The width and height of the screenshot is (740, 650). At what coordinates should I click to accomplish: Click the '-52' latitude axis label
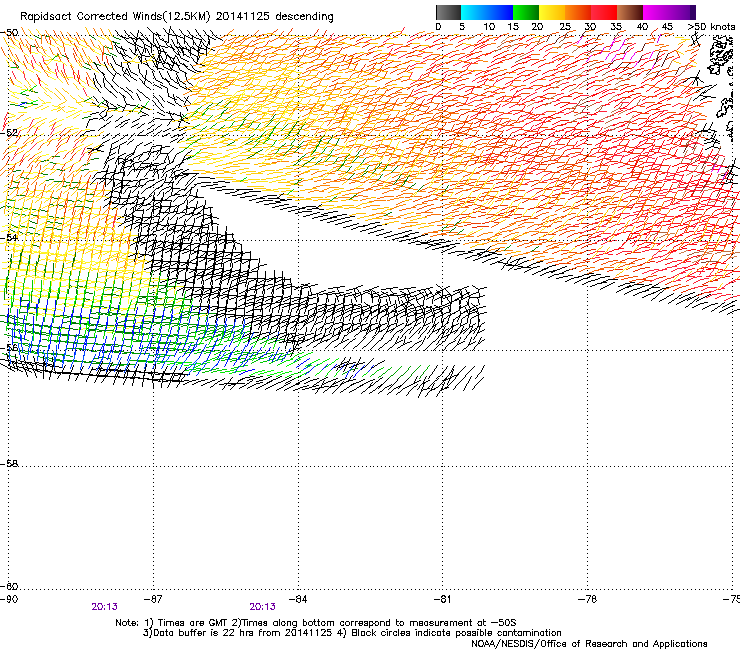(x=9, y=133)
